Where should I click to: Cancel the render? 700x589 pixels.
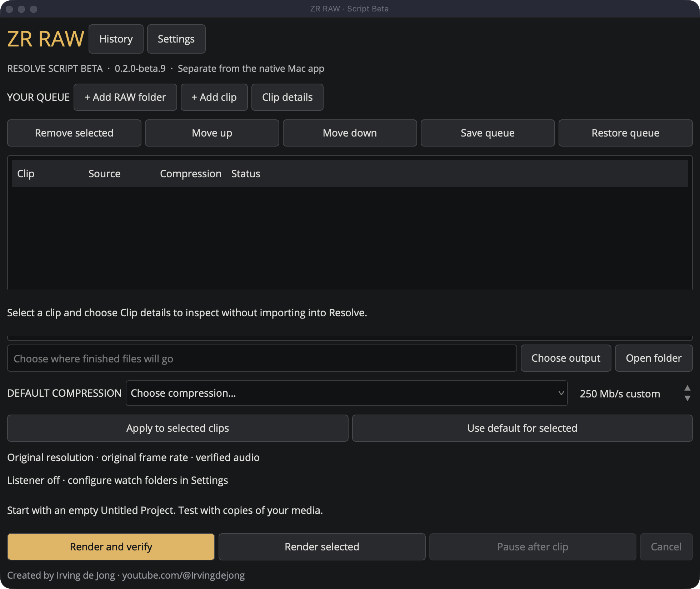coord(666,547)
